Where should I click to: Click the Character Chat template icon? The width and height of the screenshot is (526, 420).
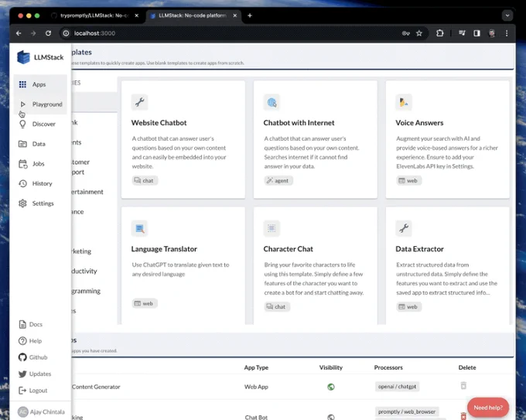pos(272,228)
